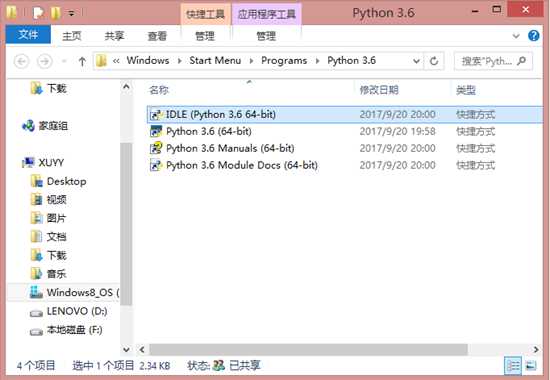The width and height of the screenshot is (550, 380).
Task: Switch to details view layout icon
Action: 513,366
